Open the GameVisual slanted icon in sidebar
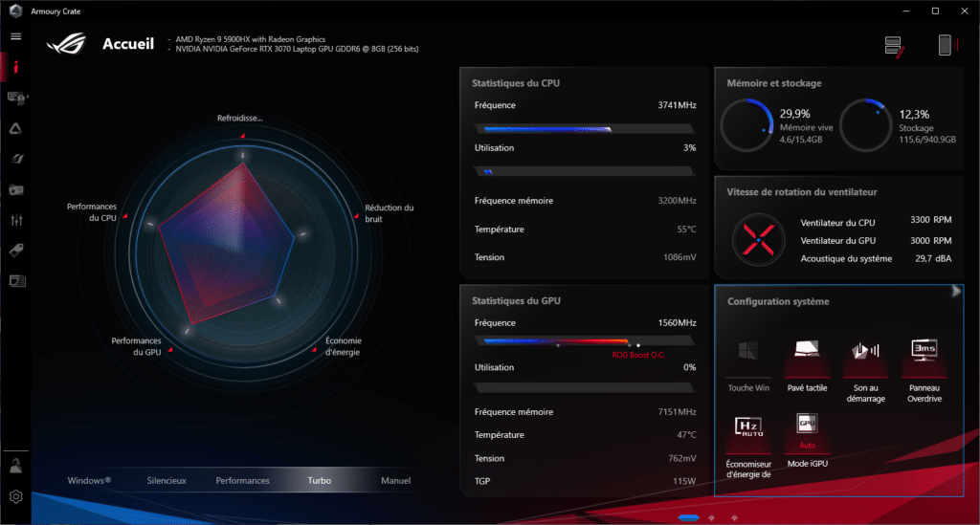The height and width of the screenshot is (525, 980). pyautogui.click(x=16, y=159)
